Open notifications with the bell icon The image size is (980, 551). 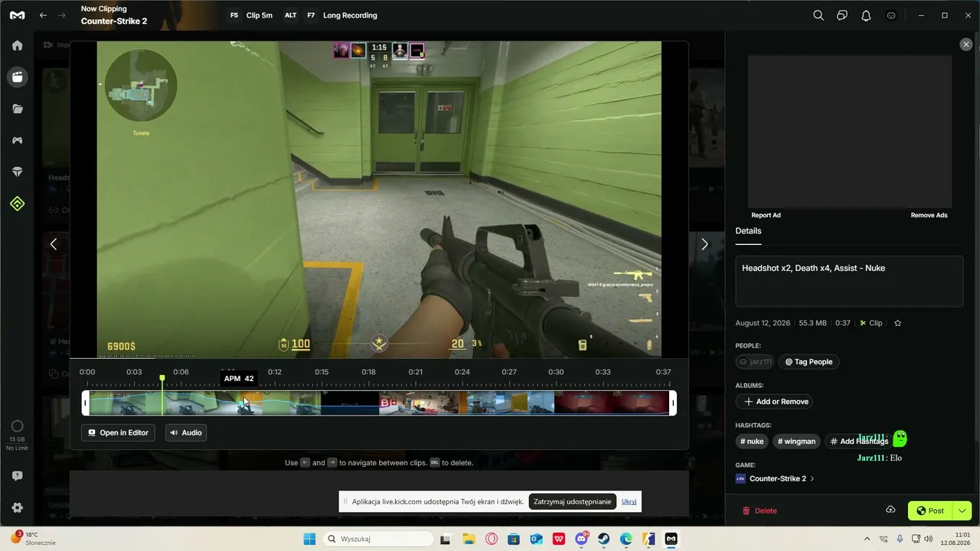click(x=866, y=15)
